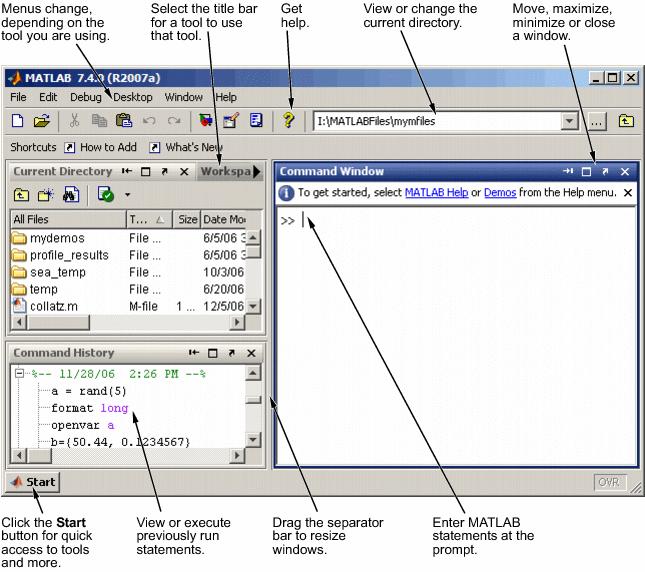Screen dimensions: 645x572
Task: Open the MATLAB Help link
Action: click(436, 192)
